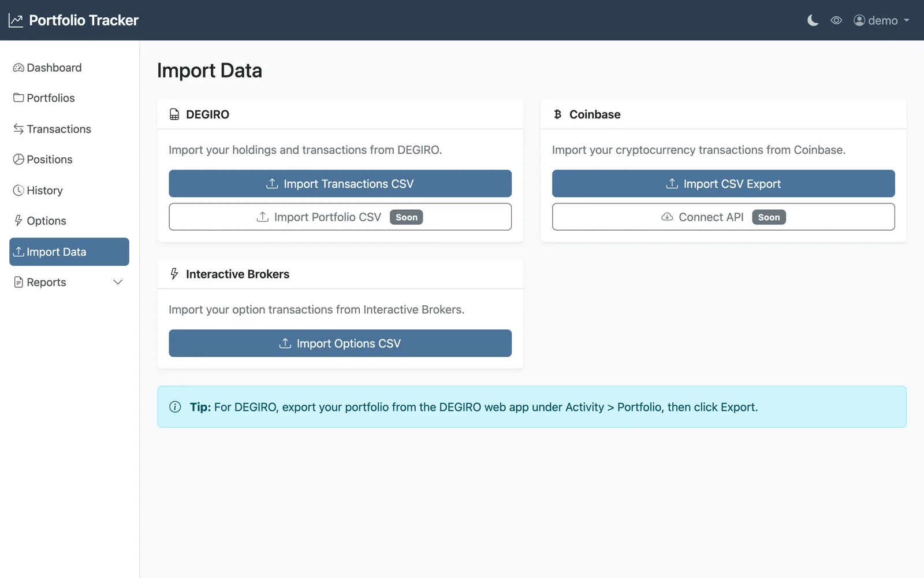
Task: Click the Coinbase card heading
Action: [595, 114]
